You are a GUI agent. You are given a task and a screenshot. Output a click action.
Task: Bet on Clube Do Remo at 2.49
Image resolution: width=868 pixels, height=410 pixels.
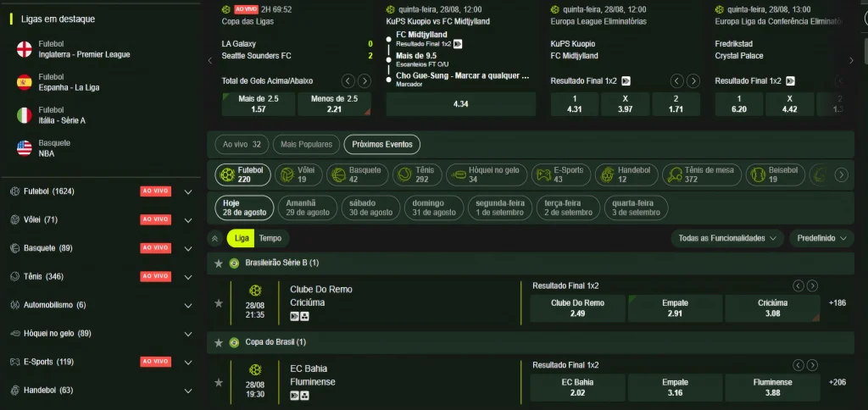point(577,308)
